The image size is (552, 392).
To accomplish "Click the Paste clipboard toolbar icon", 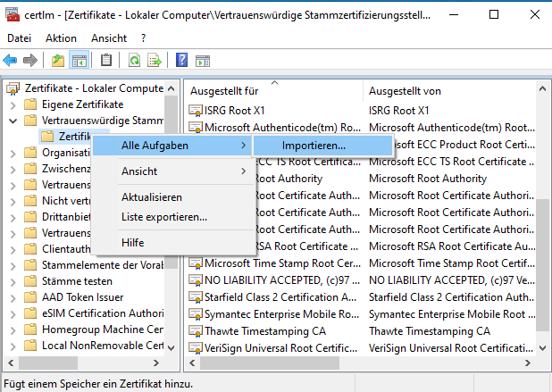I will [106, 60].
